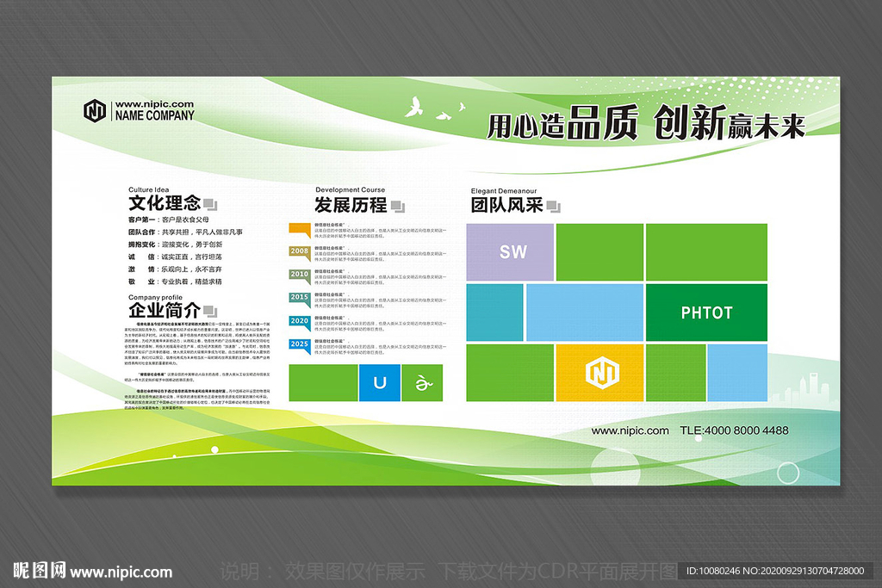Screen dimensions: 882x588
Task: Click the gray square icon beside 团队风采
Action: click(x=554, y=207)
